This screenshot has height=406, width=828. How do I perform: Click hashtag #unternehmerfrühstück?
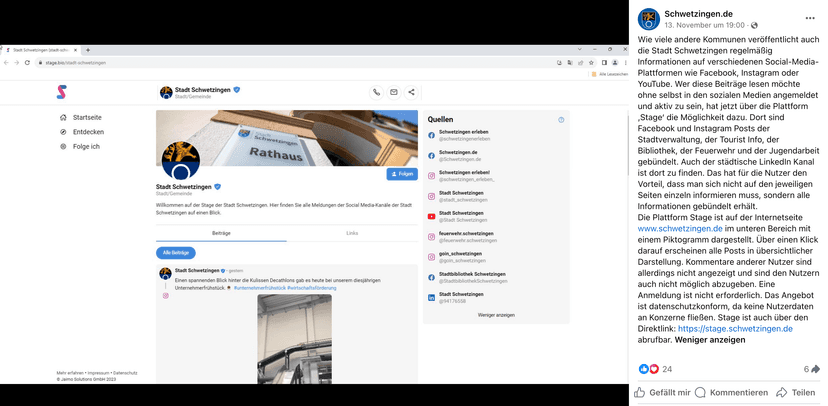click(x=259, y=288)
